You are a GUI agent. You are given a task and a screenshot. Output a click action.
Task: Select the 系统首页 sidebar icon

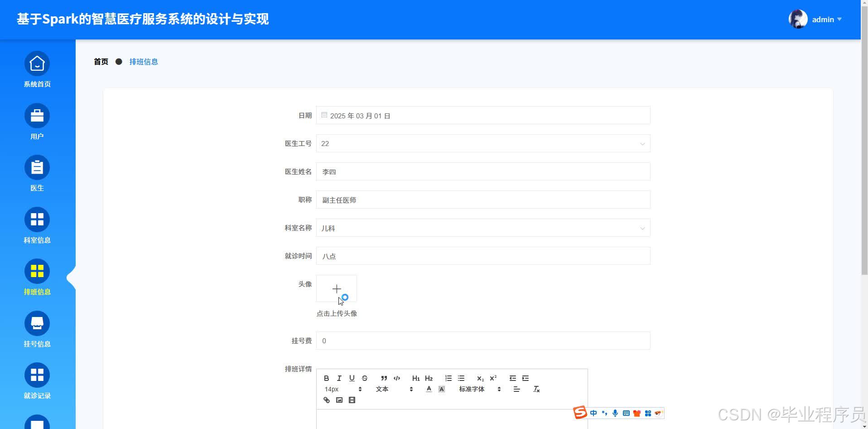point(37,69)
